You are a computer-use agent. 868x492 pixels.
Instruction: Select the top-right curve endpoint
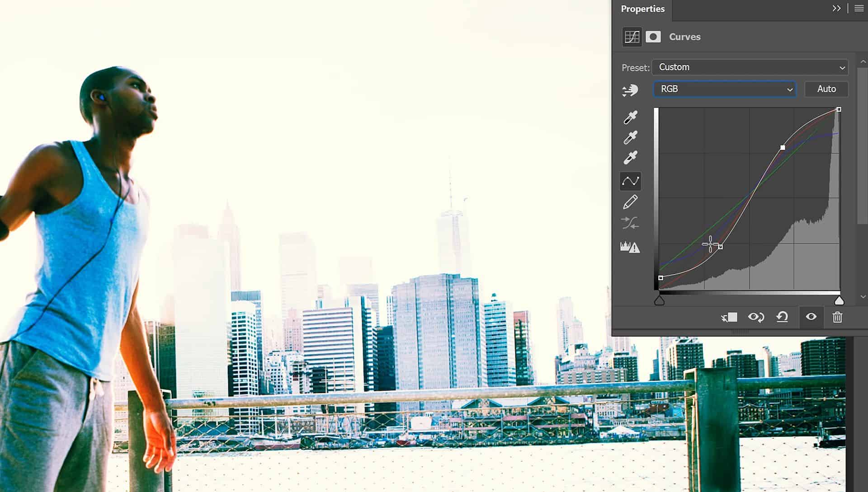(x=839, y=109)
